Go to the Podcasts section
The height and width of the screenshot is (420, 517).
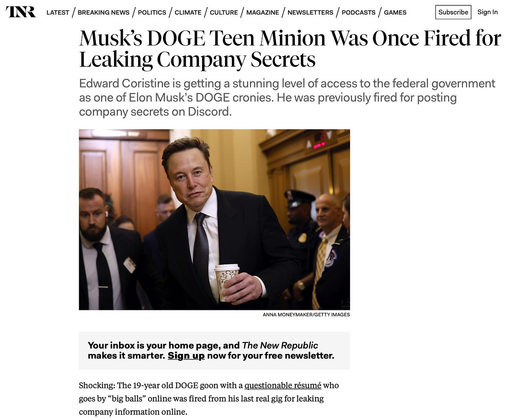click(358, 12)
